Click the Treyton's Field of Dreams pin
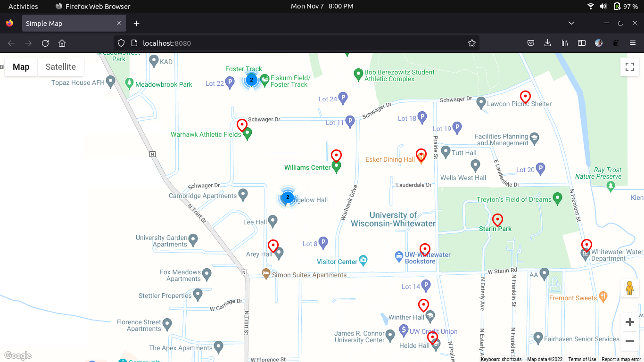Image resolution: width=644 pixels, height=362 pixels. [x=558, y=198]
